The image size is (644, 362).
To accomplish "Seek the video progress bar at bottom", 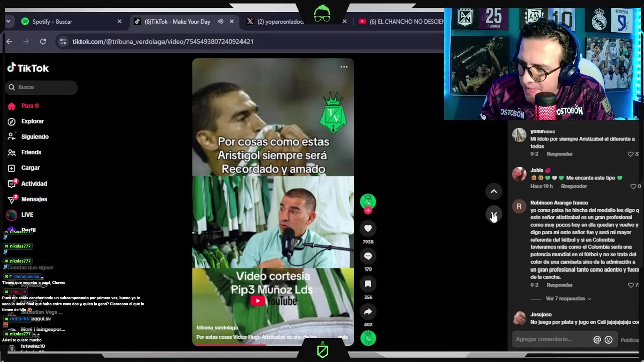I will click(273, 345).
